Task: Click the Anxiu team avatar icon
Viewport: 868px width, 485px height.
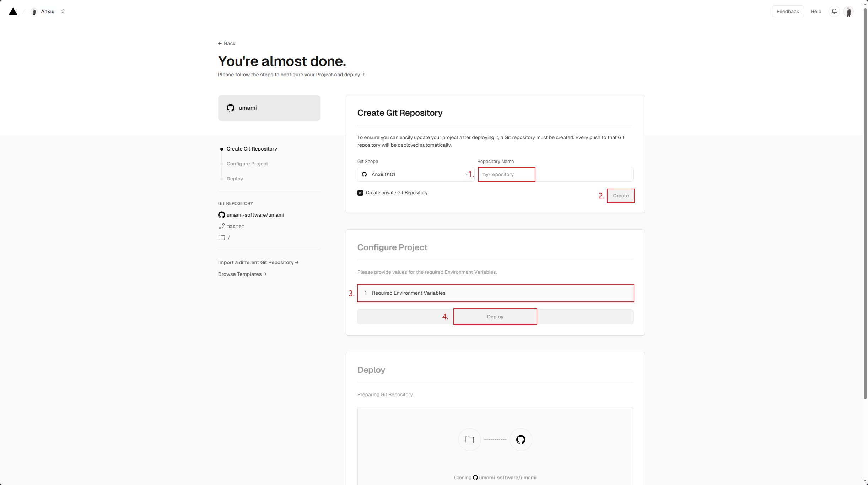Action: point(34,12)
